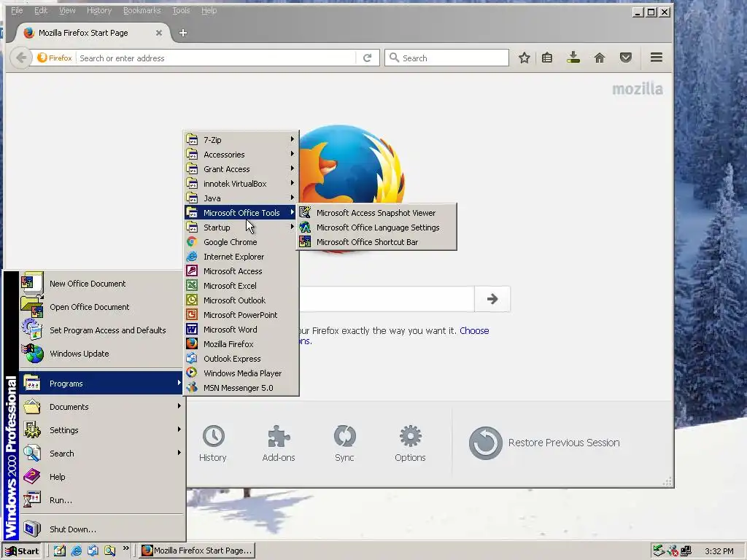Open Microsoft Office Shortcut Bar

pos(376,242)
